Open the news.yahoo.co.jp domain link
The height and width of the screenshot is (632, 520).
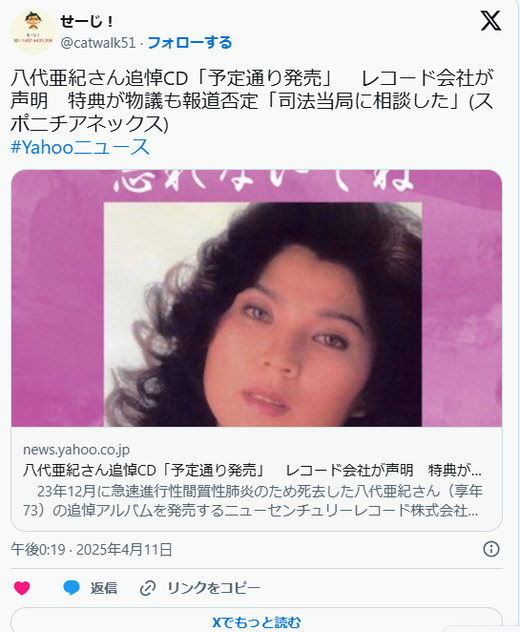(76, 449)
